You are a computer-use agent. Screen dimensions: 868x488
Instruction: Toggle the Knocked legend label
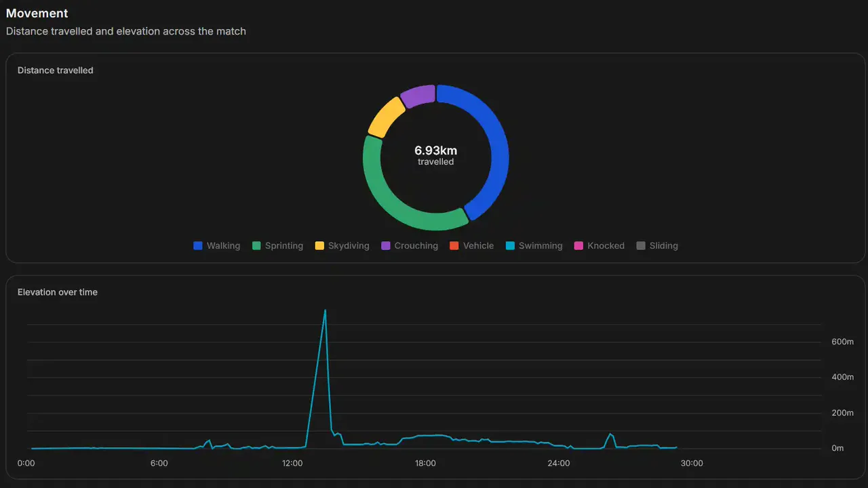(x=606, y=246)
